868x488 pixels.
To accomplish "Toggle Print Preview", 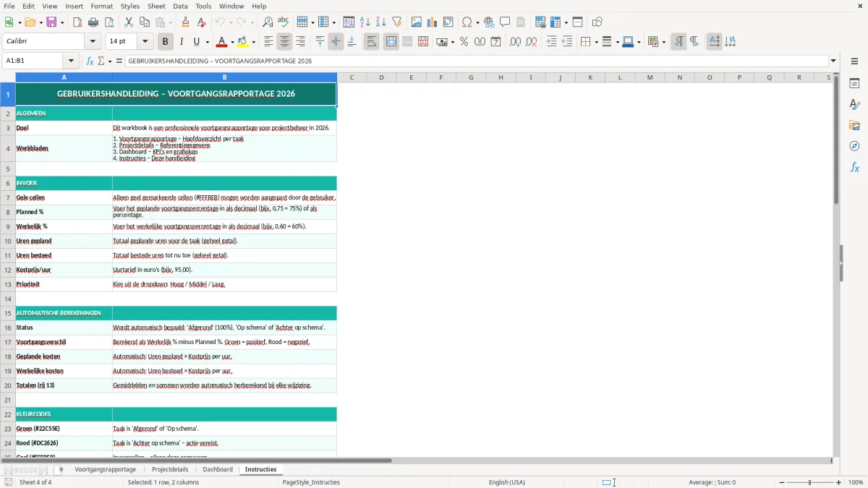I will [109, 22].
